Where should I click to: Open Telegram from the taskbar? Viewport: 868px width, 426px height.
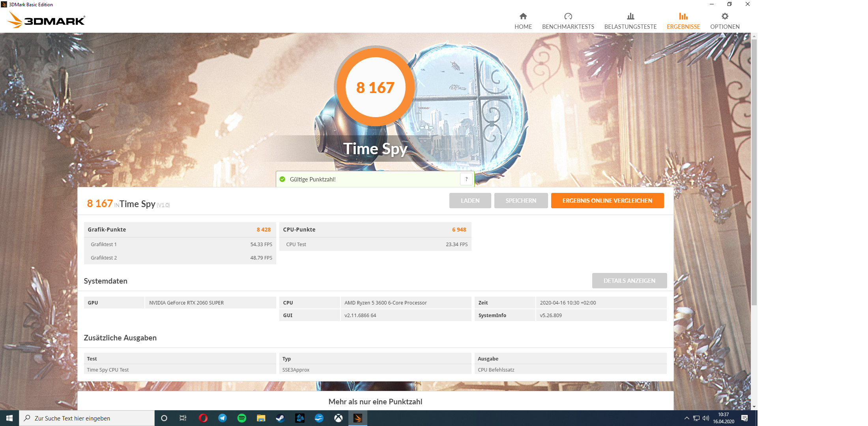223,418
